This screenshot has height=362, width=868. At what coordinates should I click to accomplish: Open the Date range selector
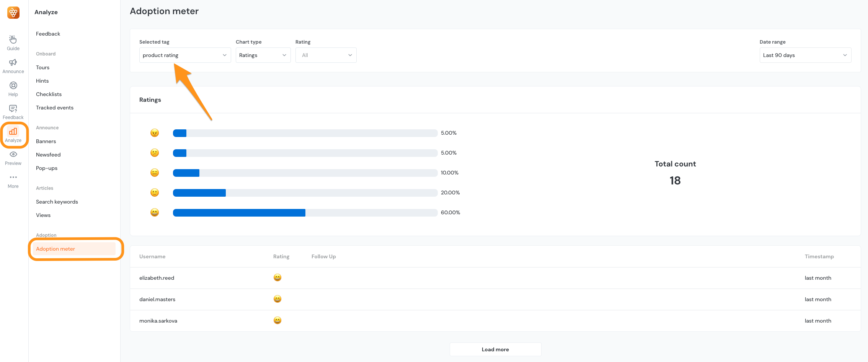805,55
